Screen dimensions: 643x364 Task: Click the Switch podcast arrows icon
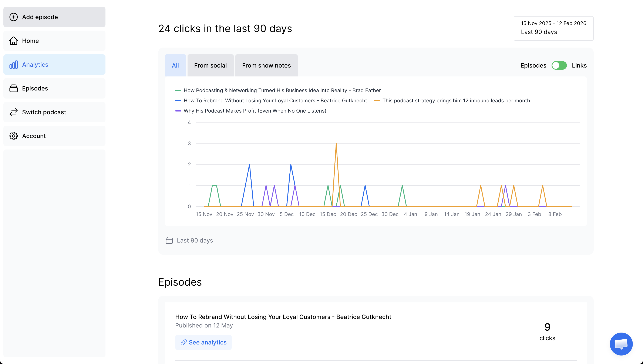tap(14, 112)
